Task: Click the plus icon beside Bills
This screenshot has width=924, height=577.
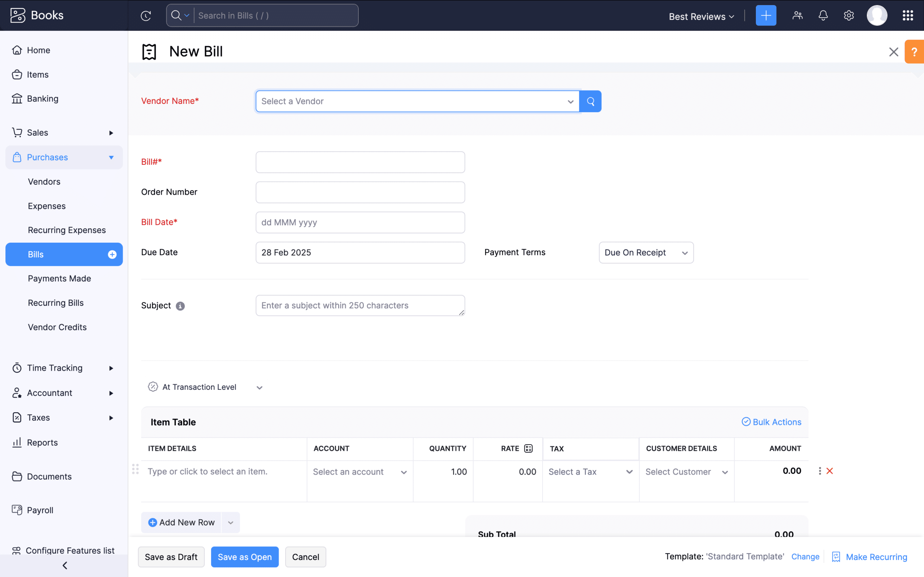Action: 112,255
